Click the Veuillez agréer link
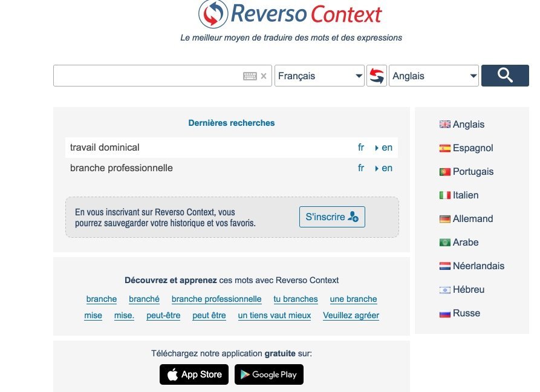This screenshot has height=392, width=540. click(351, 315)
